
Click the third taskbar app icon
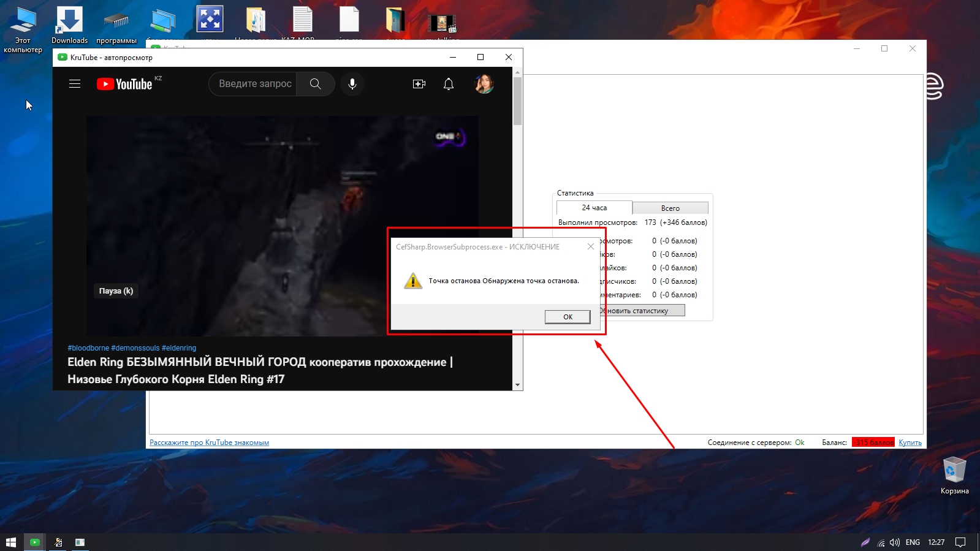(x=80, y=542)
